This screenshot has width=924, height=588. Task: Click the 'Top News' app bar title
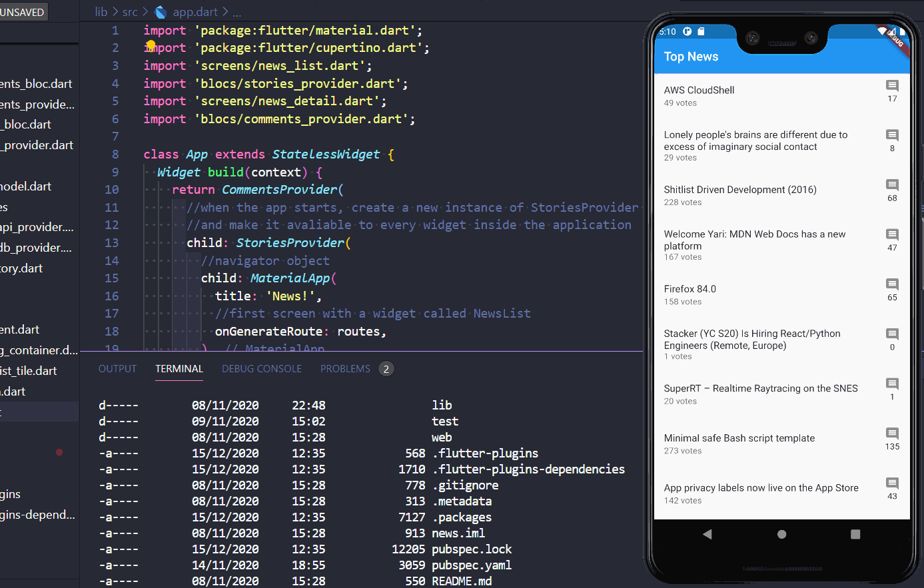(x=691, y=57)
